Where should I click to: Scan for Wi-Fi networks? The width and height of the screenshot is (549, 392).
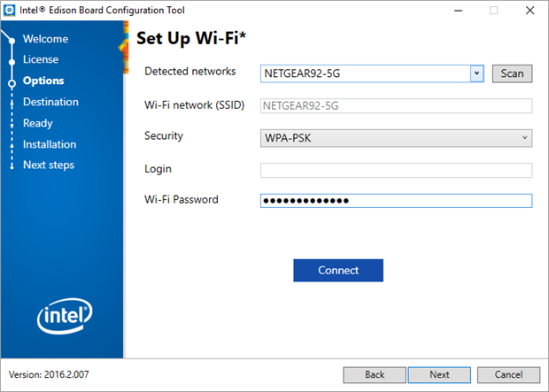pos(512,73)
